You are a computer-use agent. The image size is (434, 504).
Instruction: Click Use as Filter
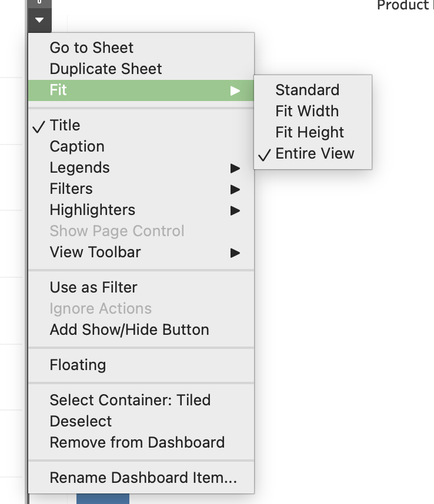[93, 287]
